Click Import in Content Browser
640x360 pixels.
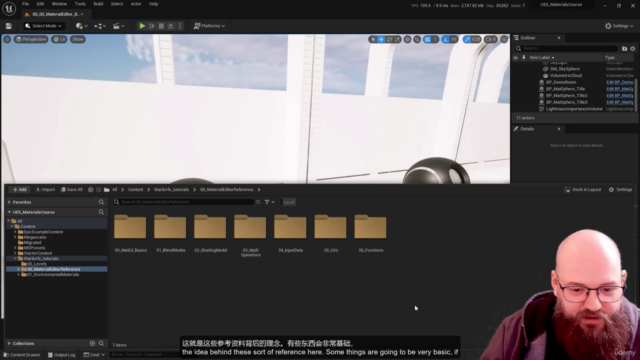[x=45, y=189]
